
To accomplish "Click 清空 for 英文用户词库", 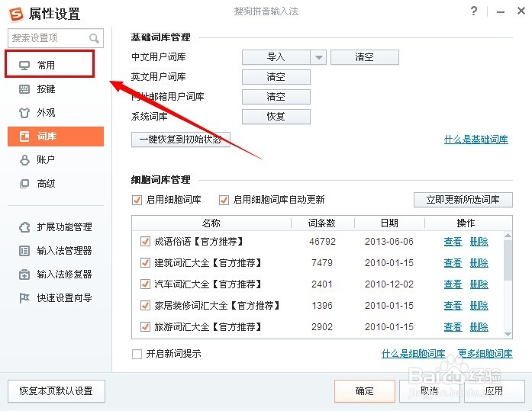I will click(276, 77).
